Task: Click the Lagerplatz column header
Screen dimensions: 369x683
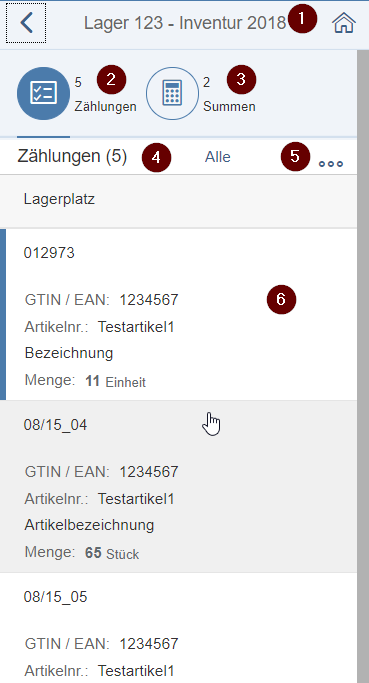Action: 59,199
